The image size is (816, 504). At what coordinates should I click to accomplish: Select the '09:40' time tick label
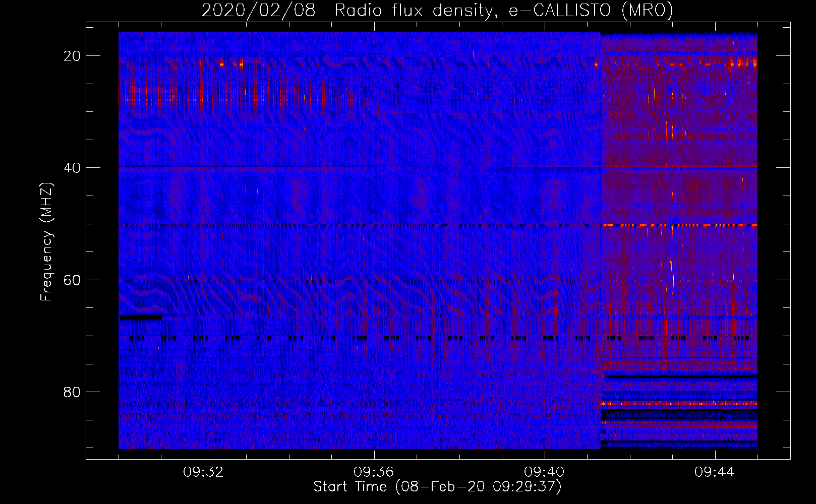pos(544,472)
